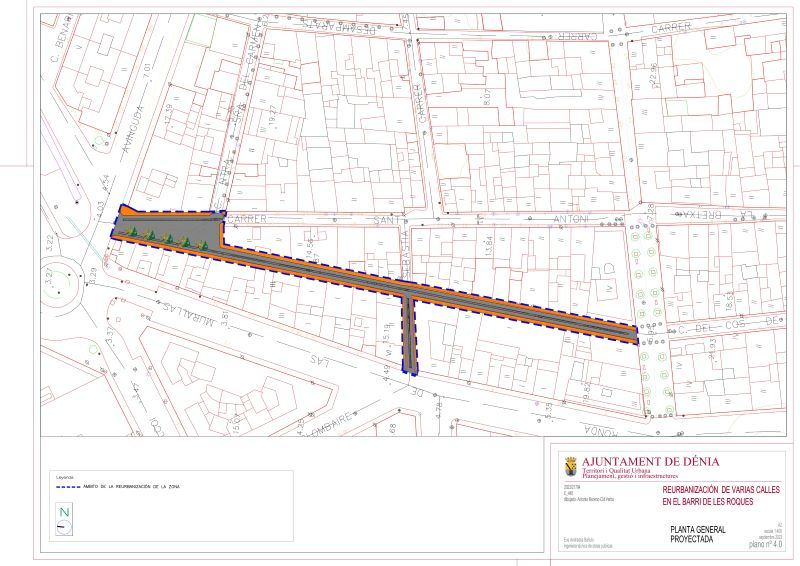The height and width of the screenshot is (566, 800).
Task: Click the Dénia coat of arms emblem
Action: point(568,467)
